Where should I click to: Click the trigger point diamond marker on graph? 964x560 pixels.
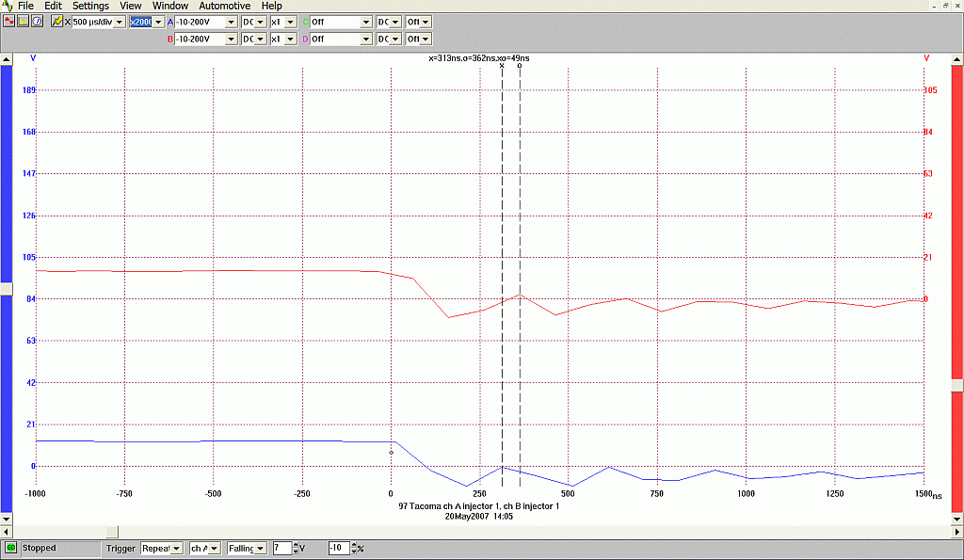pyautogui.click(x=392, y=453)
